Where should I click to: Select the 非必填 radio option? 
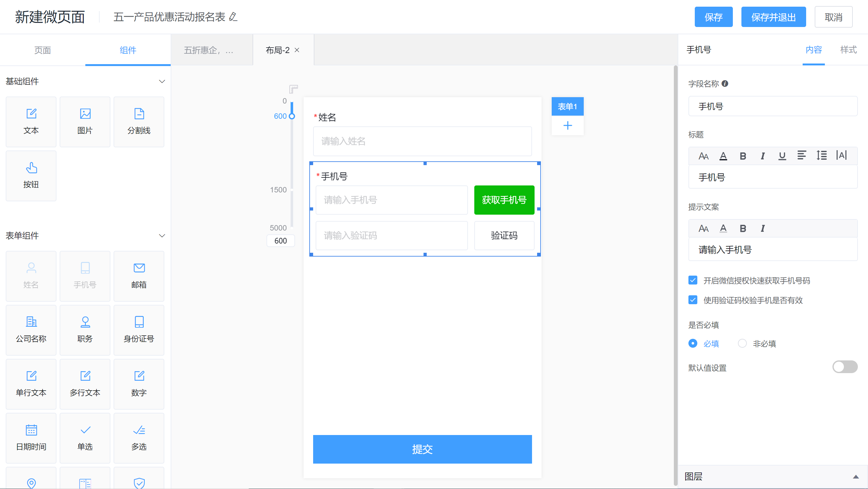(x=742, y=343)
